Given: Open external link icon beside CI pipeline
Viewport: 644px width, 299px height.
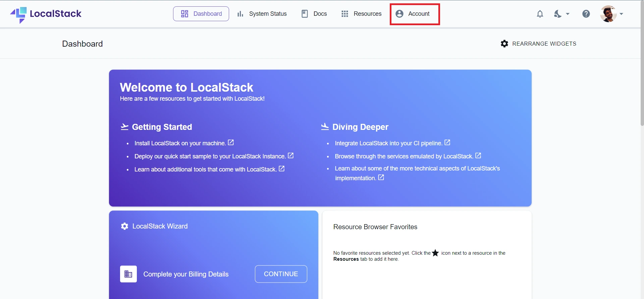Looking at the screenshot, I should [x=447, y=143].
